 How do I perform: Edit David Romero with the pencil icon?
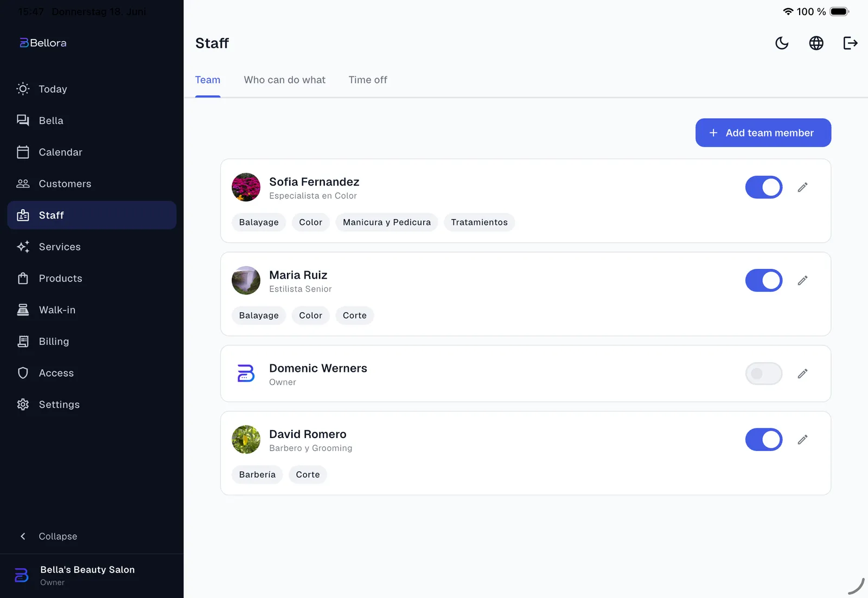[802, 439]
